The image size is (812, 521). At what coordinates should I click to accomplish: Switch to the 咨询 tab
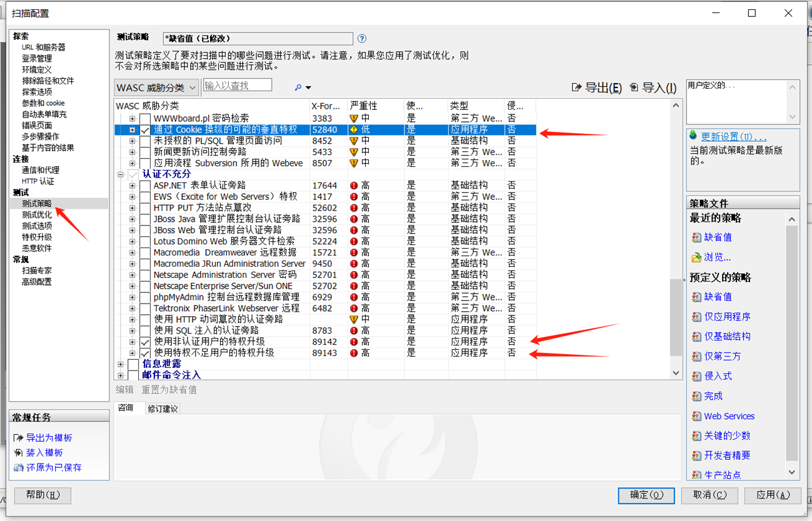click(126, 408)
